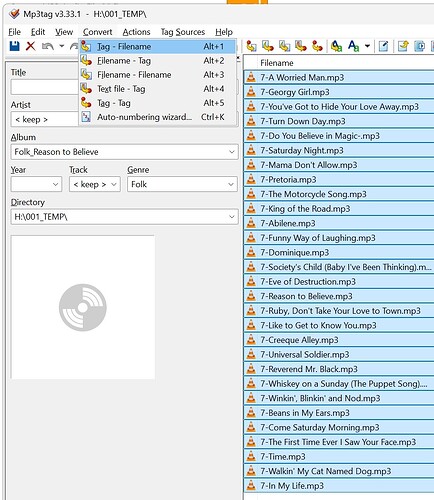Choose Auto-numbering wizard menu entry
The height and width of the screenshot is (500, 434).
(157, 117)
